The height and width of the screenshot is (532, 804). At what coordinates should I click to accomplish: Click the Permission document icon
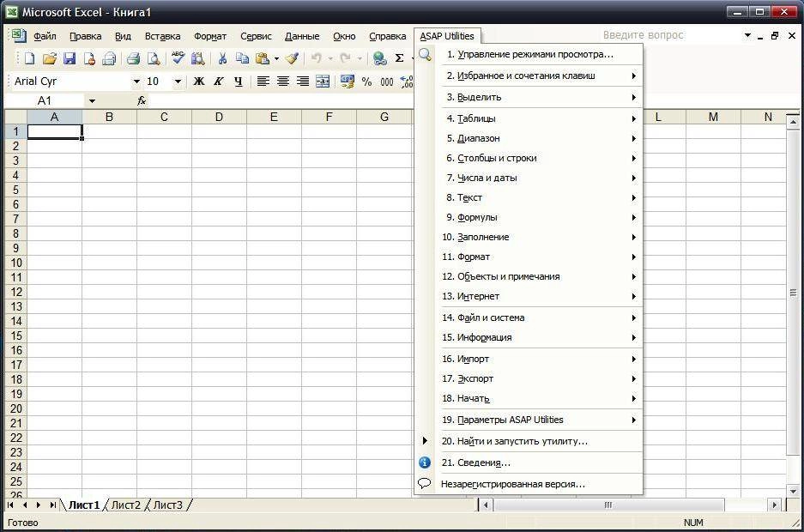89,58
